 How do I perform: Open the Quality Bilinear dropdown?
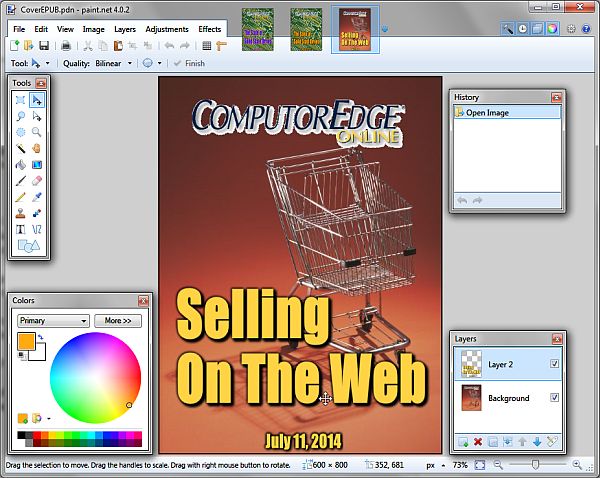pyautogui.click(x=129, y=63)
